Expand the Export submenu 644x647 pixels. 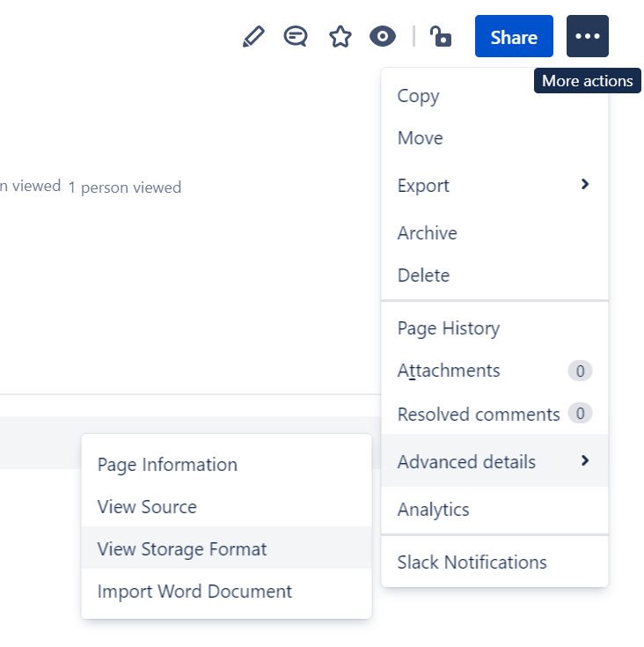[494, 185]
